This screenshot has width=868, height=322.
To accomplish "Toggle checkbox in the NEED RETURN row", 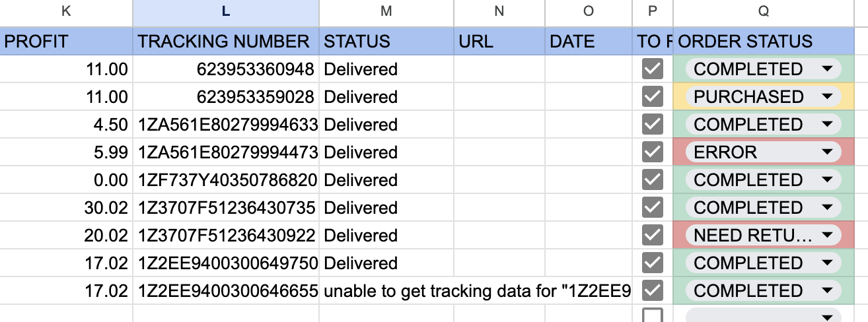I will click(652, 236).
